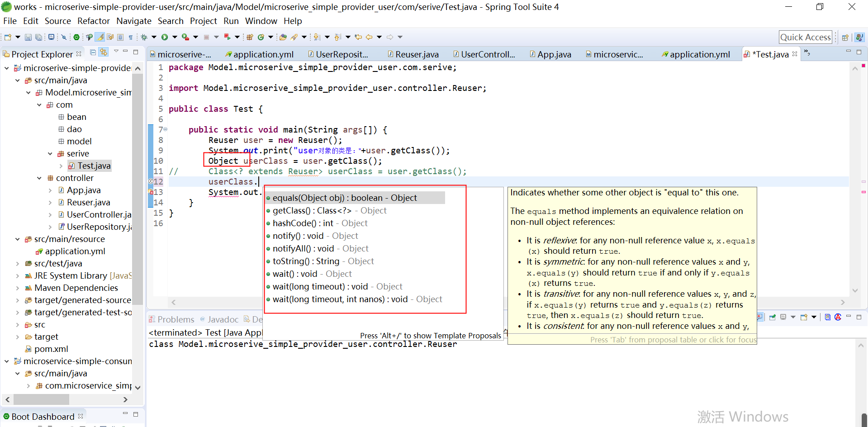Screen dimensions: 868x427
Task: Toggle the Java perspective button
Action: (860, 38)
